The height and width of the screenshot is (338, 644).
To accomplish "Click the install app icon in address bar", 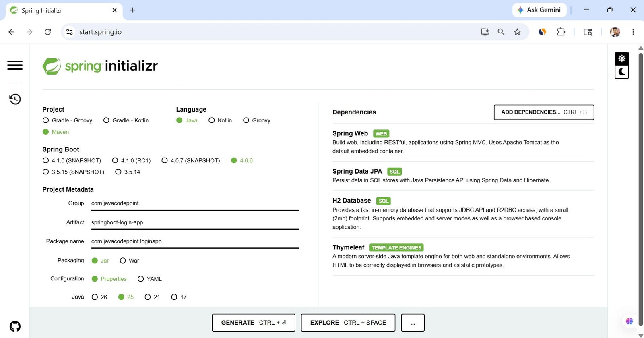I will point(485,32).
